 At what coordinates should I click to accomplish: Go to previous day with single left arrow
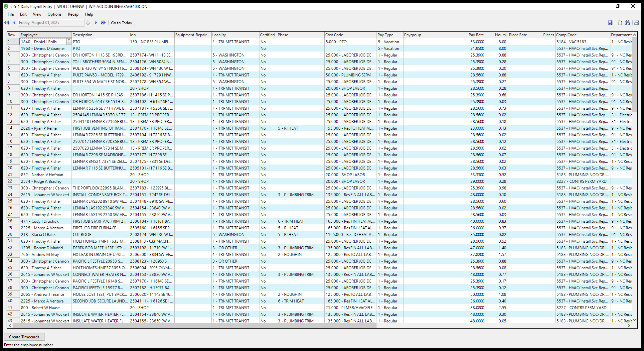(x=14, y=23)
